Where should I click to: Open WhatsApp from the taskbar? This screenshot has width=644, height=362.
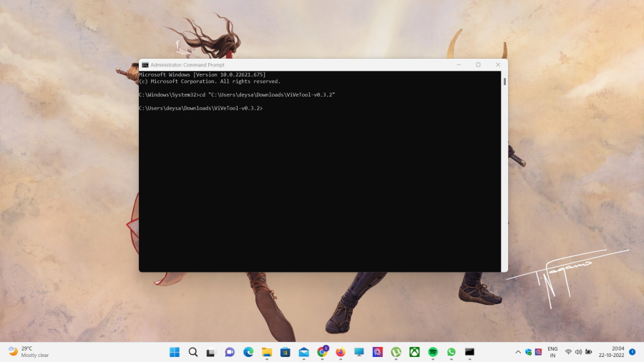[452, 352]
